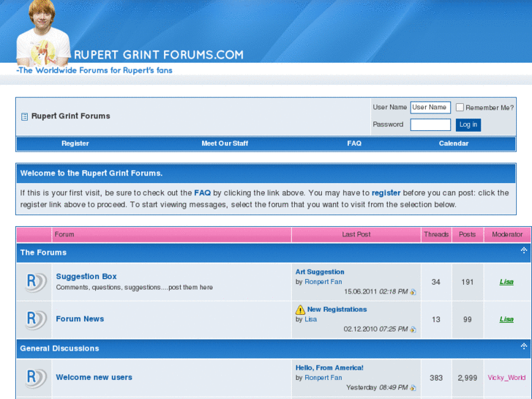The image size is (532, 399).
Task: Open moderator Vicky_World profile
Action: pos(506,378)
